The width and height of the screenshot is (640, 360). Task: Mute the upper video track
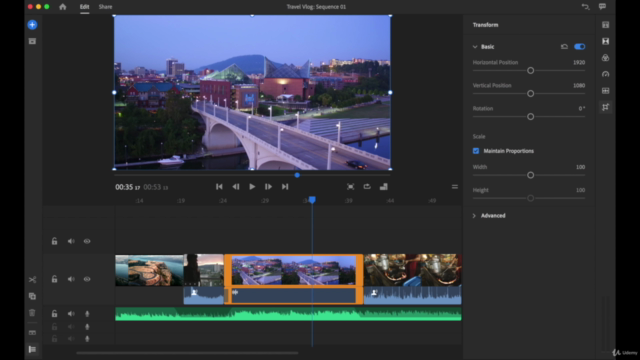71,241
